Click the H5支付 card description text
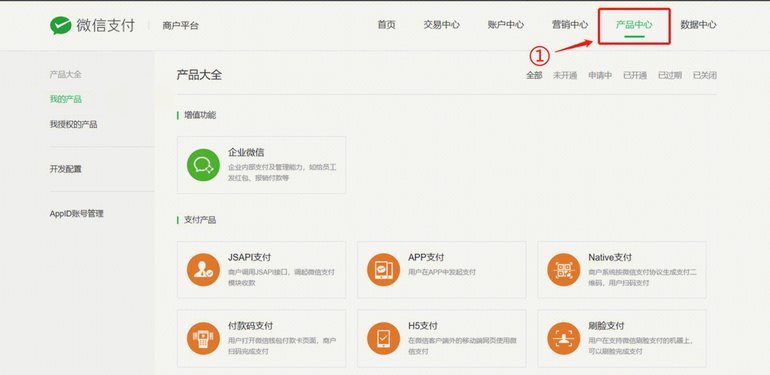Viewport: 770px width, 375px height. pos(462,346)
